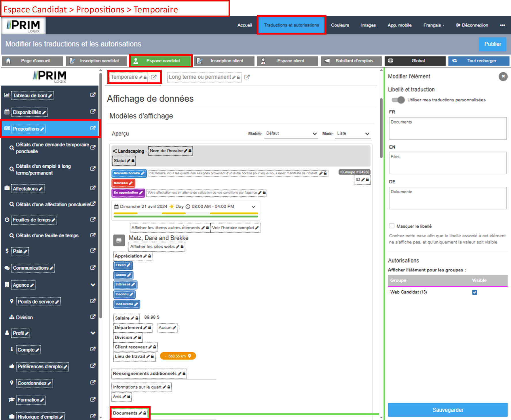Check the Masquer le libellé checkbox
The image size is (511, 420).
[x=392, y=226]
